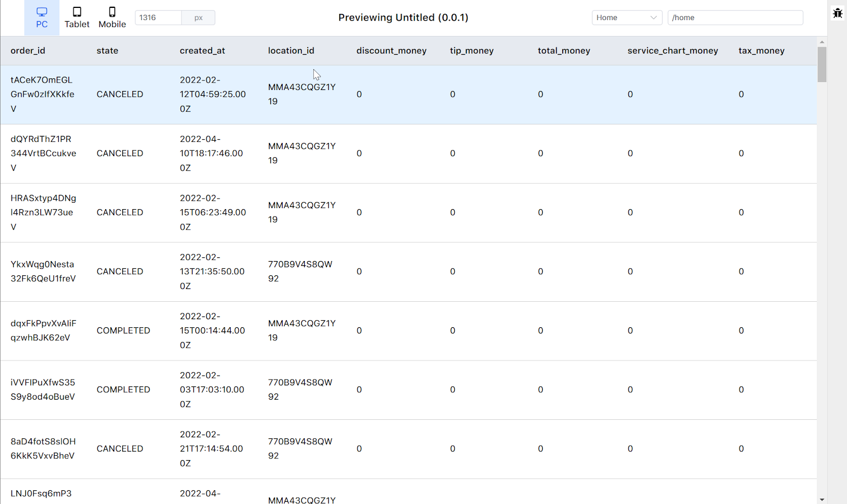The height and width of the screenshot is (504, 847).
Task: Click created_at 2022-02-15T00:14:44.000Z cell
Action: (212, 330)
